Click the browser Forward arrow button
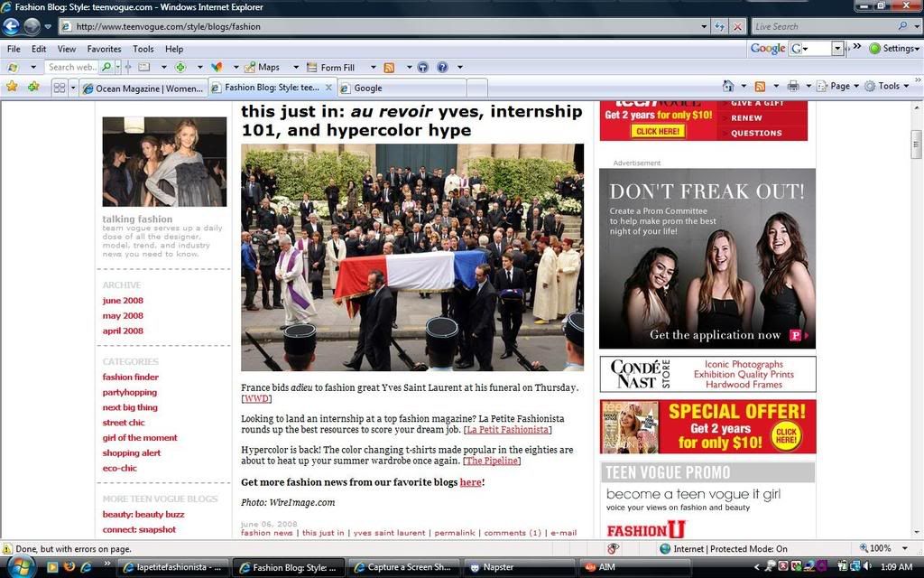 pos(32,26)
